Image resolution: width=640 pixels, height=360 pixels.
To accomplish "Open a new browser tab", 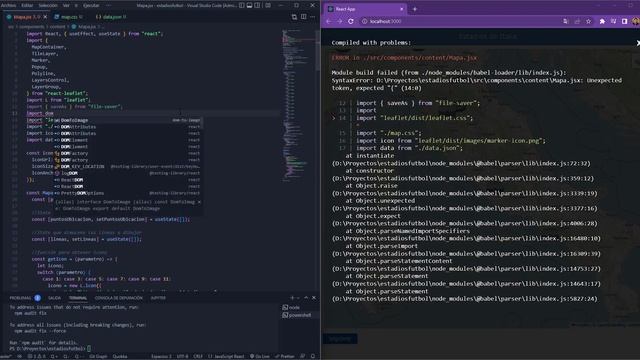I will 415,9.
